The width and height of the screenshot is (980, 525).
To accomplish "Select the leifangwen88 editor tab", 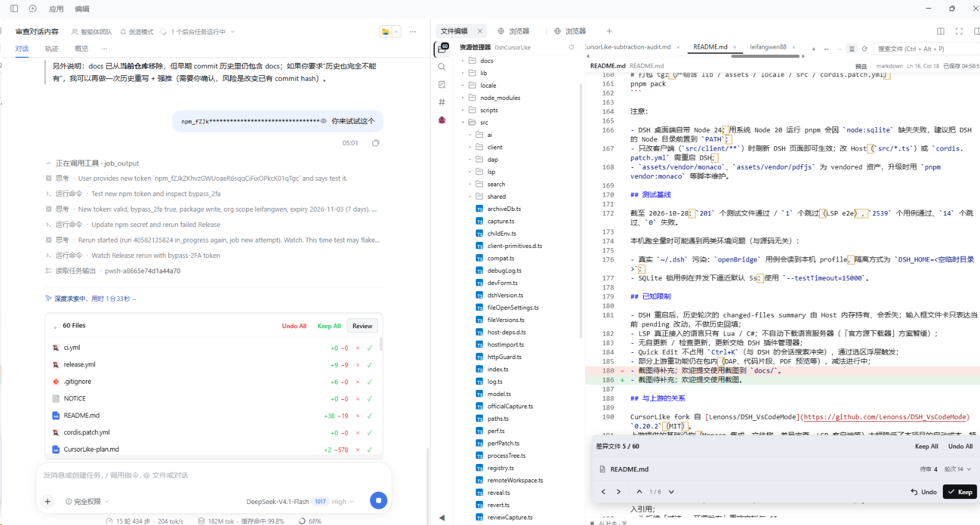I will 768,47.
